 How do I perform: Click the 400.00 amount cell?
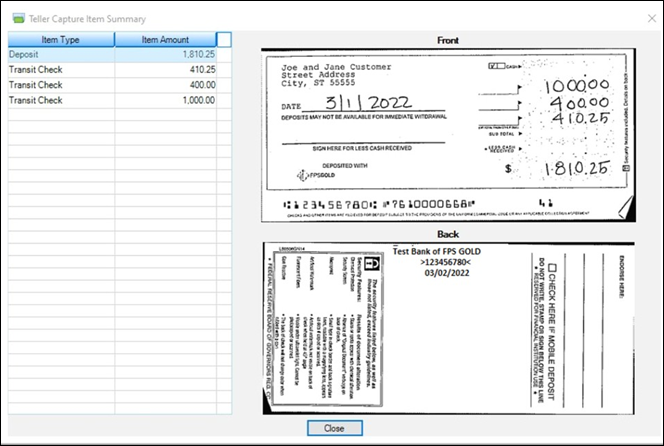point(165,85)
